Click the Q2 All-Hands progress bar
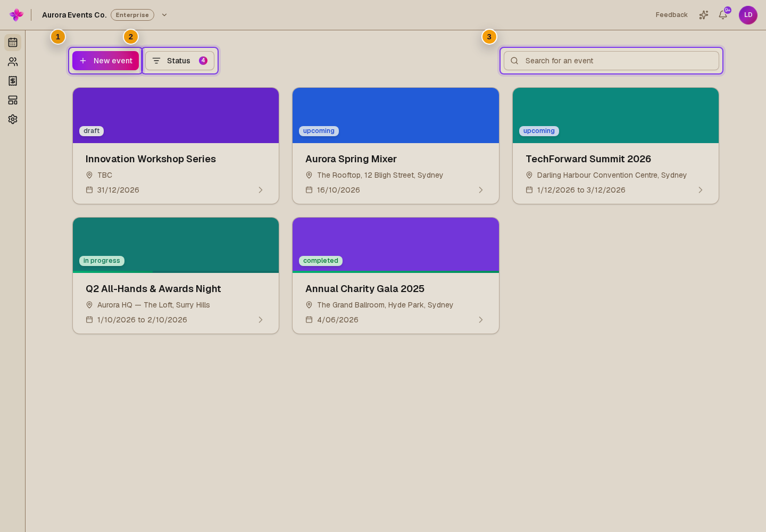This screenshot has width=766, height=532. [x=176, y=272]
